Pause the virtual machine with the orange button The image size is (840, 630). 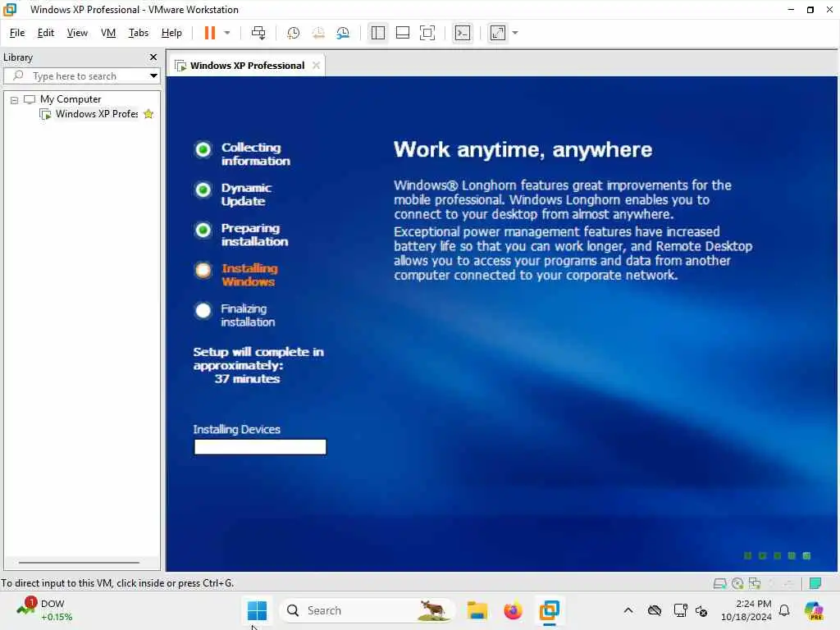[209, 33]
